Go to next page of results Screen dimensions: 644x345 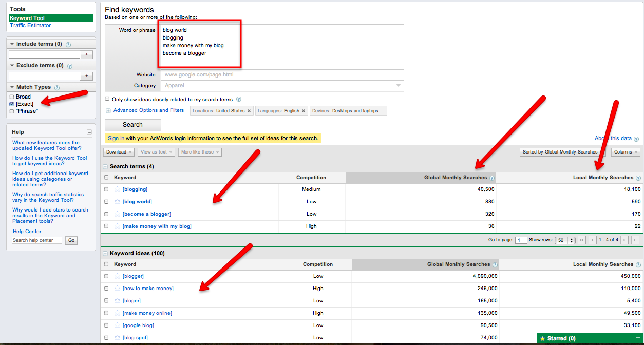click(x=624, y=240)
